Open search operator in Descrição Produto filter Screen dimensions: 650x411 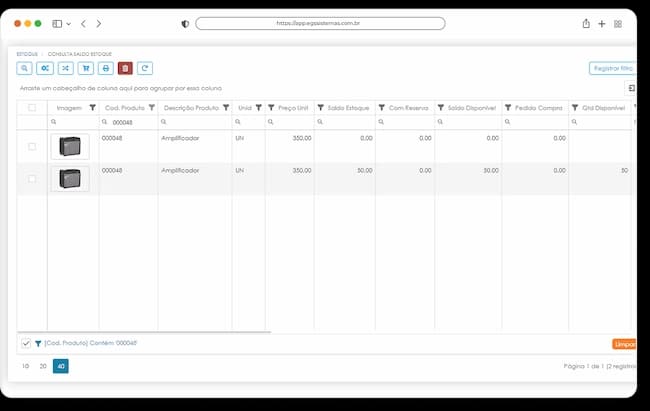point(163,122)
